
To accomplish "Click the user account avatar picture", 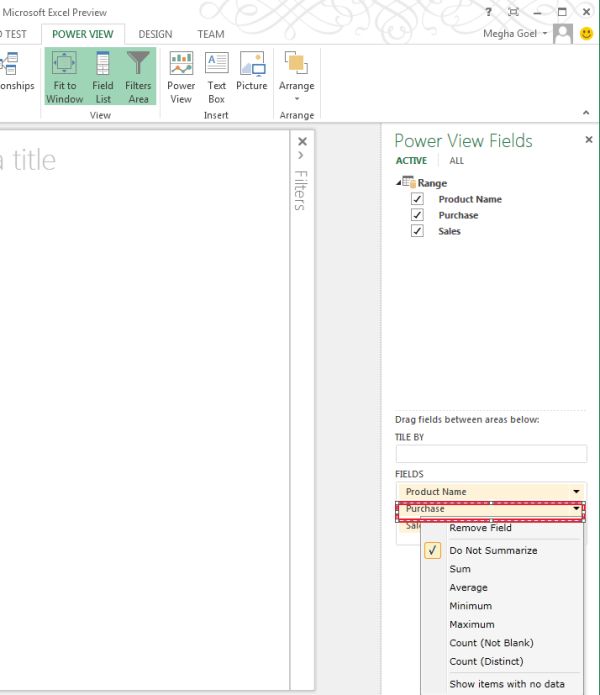I will pos(563,34).
